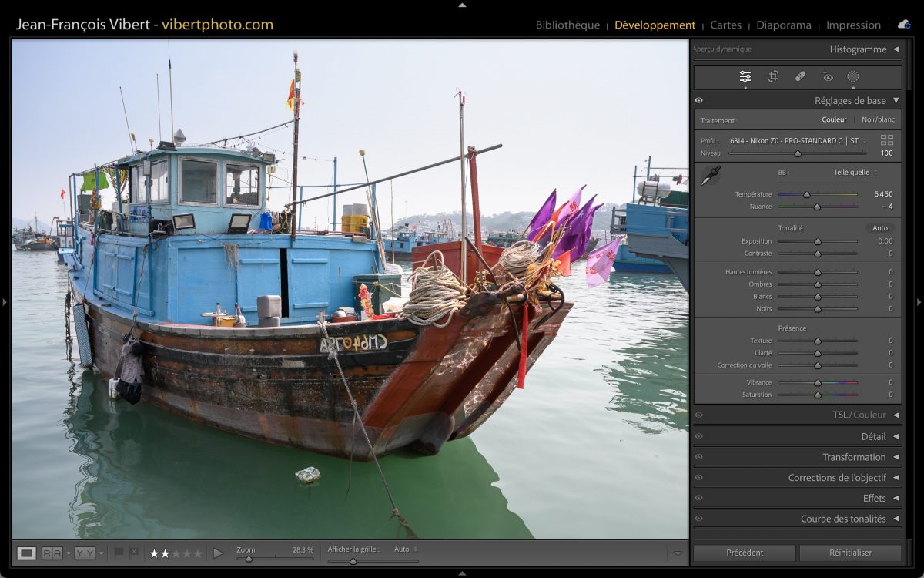Expand the Détail panel
This screenshot has width=924, height=578.
click(x=873, y=436)
